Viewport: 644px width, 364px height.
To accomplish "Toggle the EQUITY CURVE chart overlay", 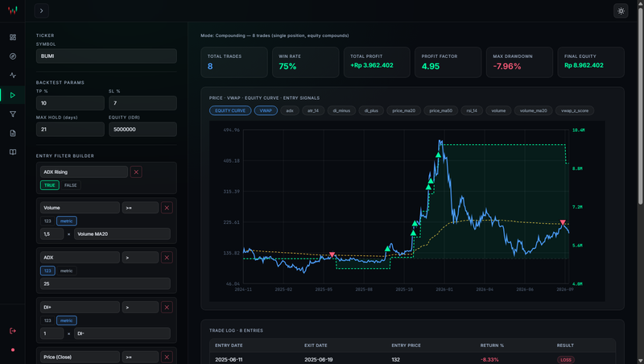I will (230, 110).
